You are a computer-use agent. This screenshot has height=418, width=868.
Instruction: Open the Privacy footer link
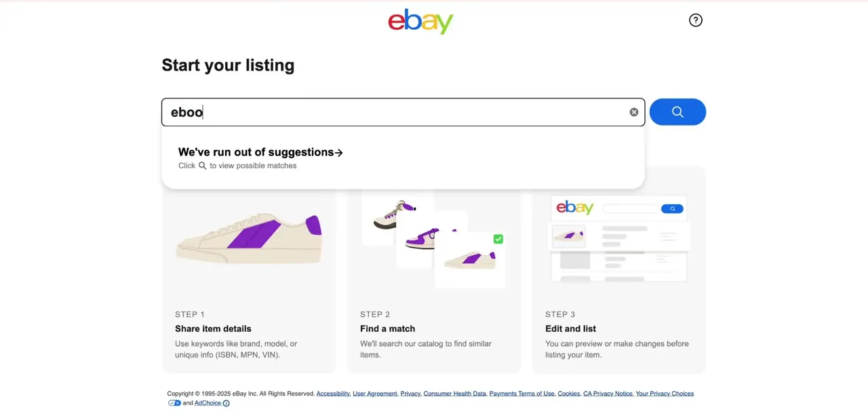tap(410, 394)
